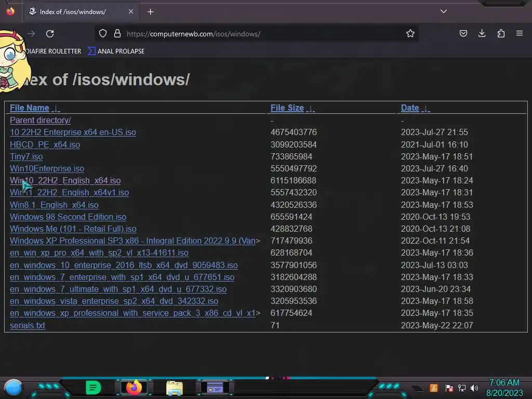532x399 pixels.
Task: Switch to Firefox on the taskbar
Action: (134, 388)
